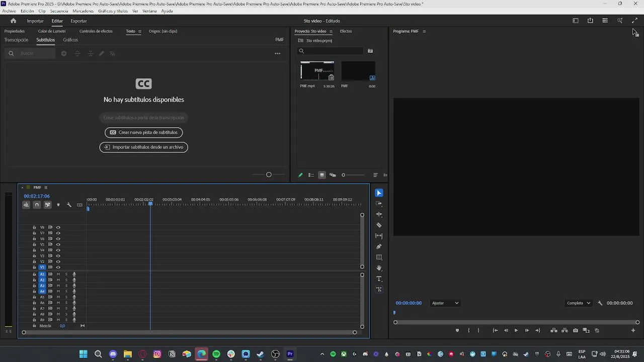Screen dimensions: 644x362
Task: Go to In point in Program monitor
Action: point(495,330)
